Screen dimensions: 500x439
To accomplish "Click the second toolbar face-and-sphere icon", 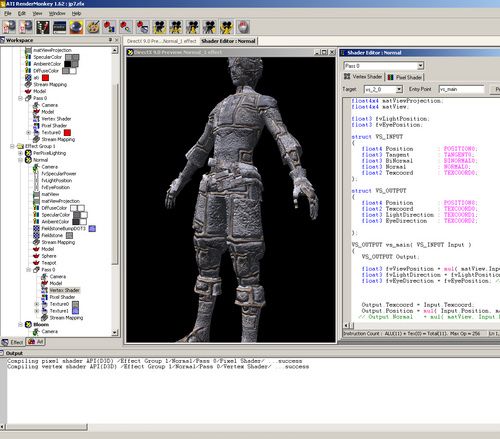I will pyautogui.click(x=26, y=27).
